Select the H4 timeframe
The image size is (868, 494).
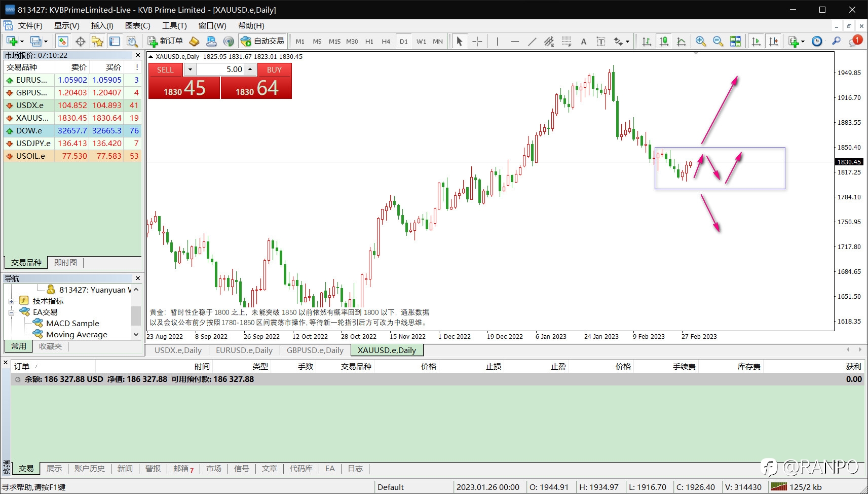(386, 42)
